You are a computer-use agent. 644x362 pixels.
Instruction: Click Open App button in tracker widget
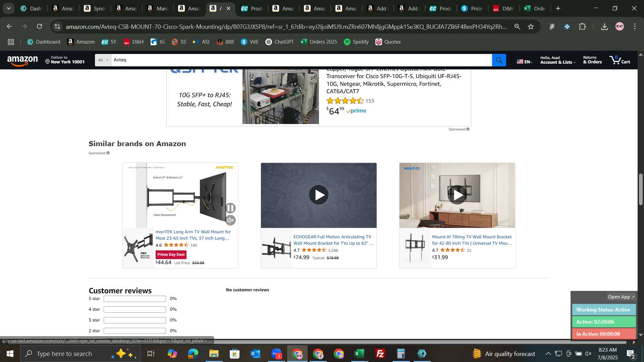coord(621,297)
